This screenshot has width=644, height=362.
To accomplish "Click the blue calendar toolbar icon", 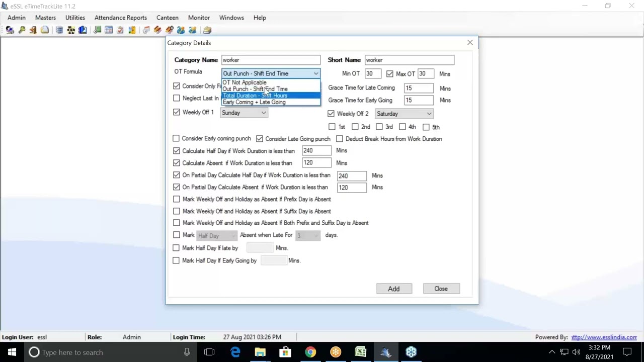I will (x=109, y=30).
